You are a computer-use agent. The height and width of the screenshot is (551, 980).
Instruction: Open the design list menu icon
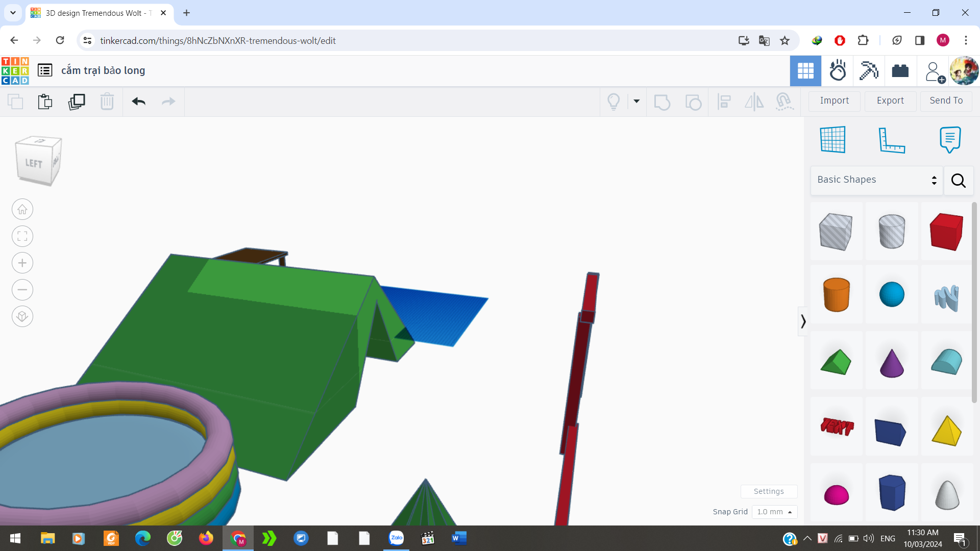pos(45,70)
